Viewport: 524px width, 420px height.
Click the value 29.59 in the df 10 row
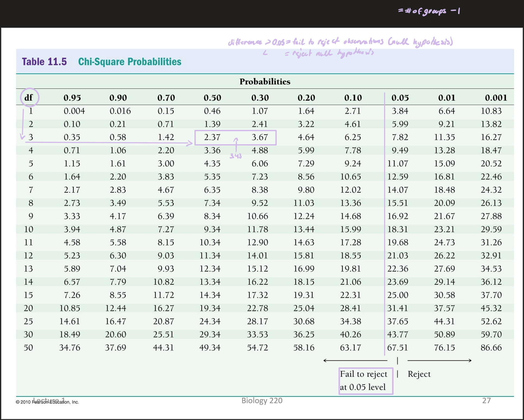(x=491, y=229)
